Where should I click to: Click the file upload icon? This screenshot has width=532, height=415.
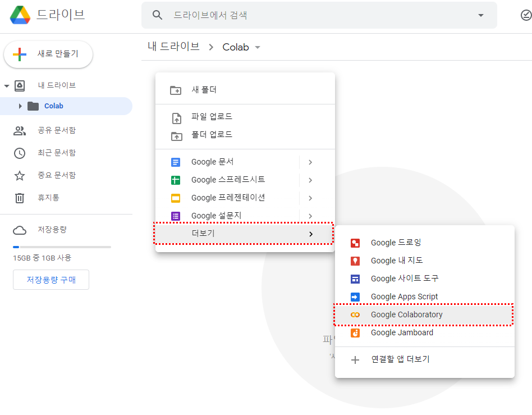point(176,118)
